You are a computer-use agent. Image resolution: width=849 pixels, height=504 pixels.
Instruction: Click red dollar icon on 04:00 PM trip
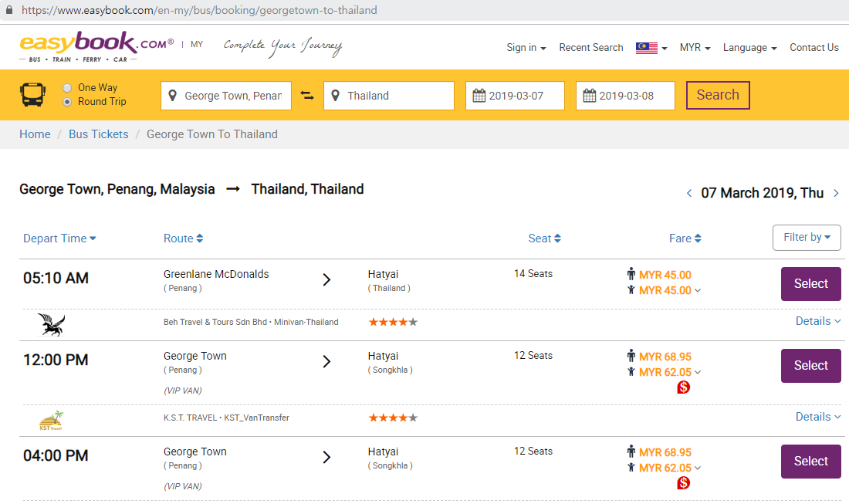[683, 483]
